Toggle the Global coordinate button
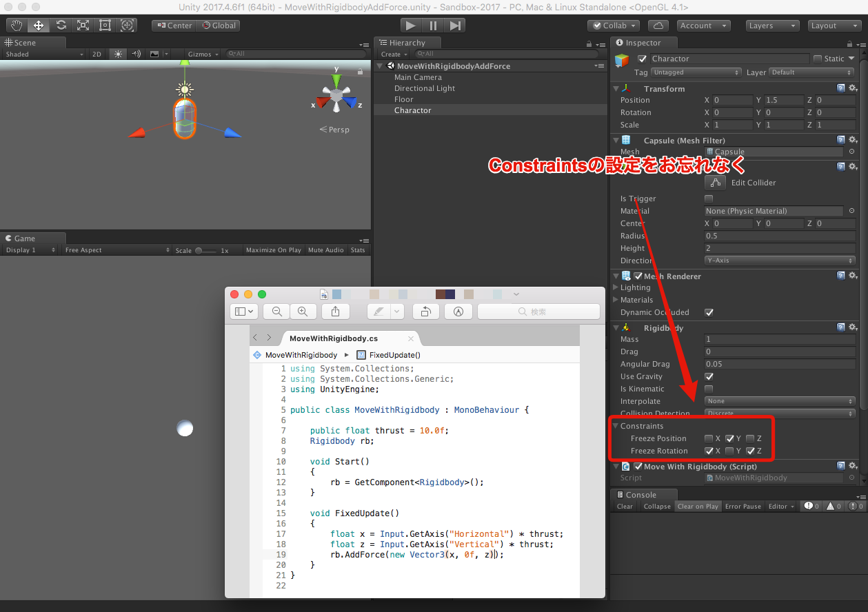Screen dimensions: 868x612 [219, 25]
